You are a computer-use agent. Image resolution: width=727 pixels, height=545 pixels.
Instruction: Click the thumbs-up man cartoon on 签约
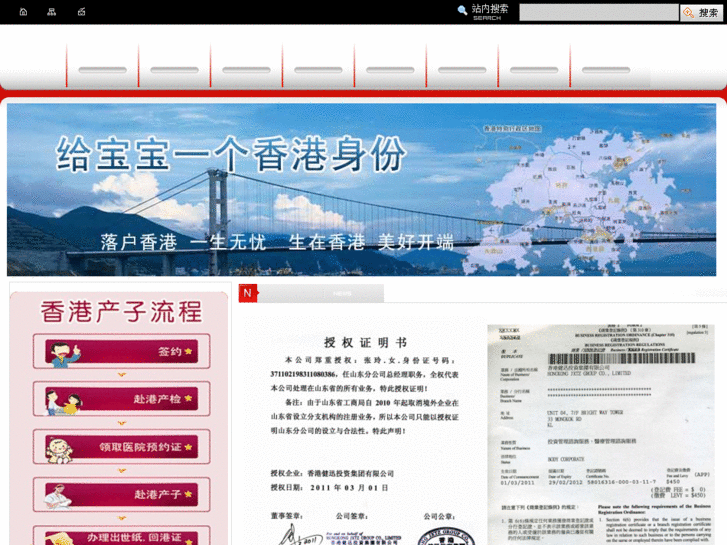tap(65, 355)
